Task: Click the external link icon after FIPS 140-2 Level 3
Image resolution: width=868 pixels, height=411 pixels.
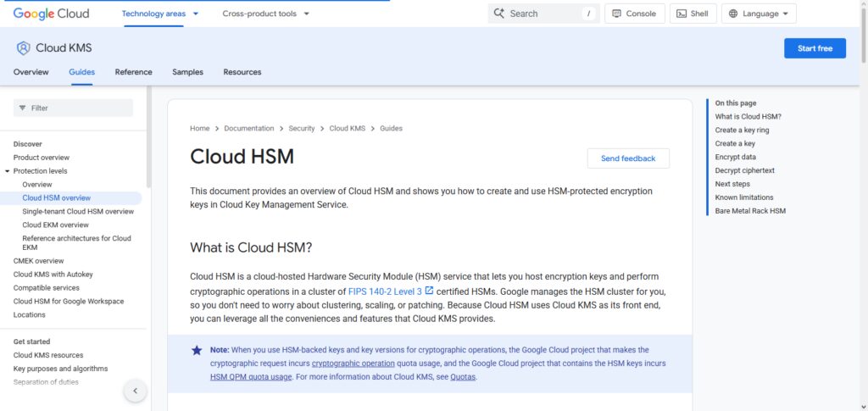Action: pyautogui.click(x=429, y=291)
